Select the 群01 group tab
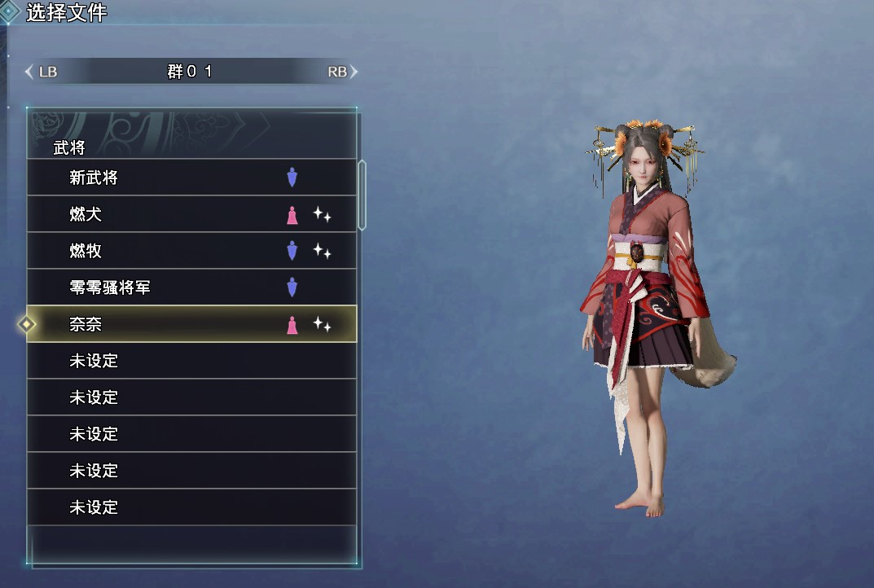Screen dimensions: 874x588 coord(190,72)
